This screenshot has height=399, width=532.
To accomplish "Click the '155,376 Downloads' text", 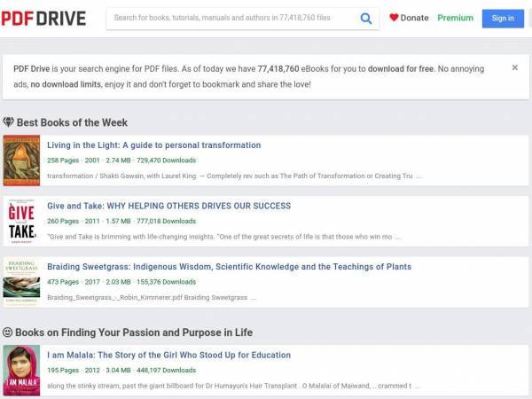I will [x=167, y=282].
